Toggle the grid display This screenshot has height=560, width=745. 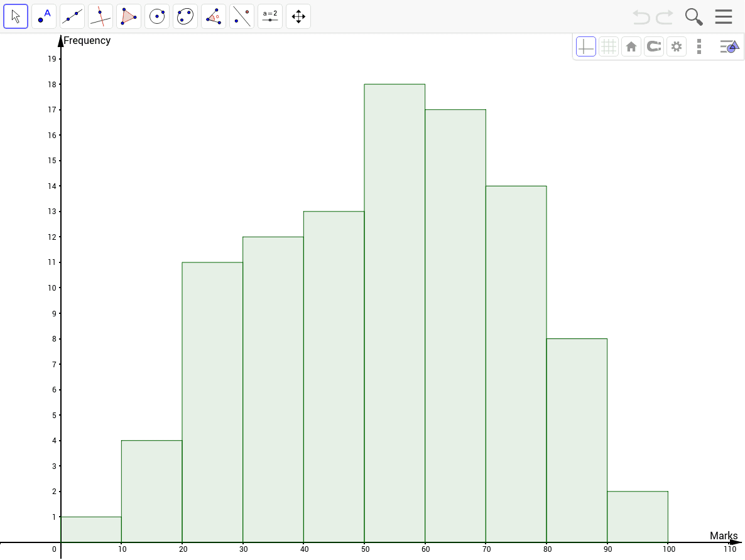tap(608, 46)
